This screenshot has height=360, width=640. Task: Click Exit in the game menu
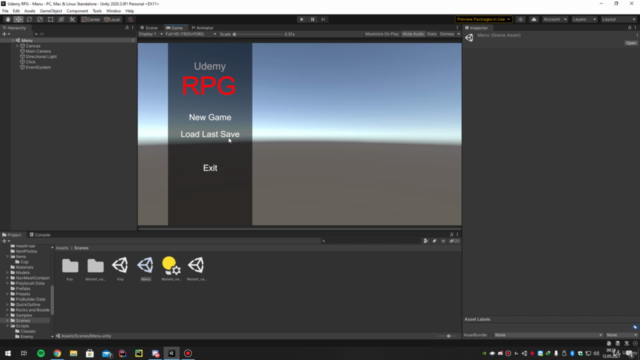point(210,168)
